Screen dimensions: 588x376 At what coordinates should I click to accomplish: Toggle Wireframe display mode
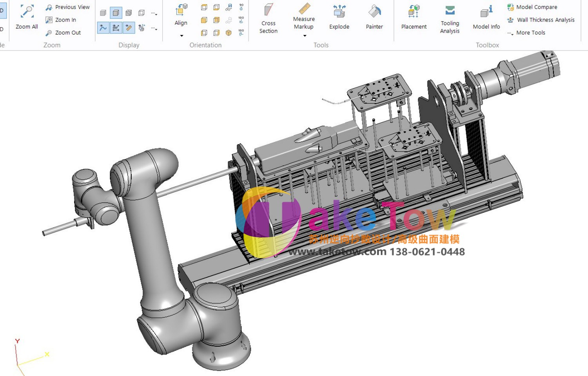[142, 13]
